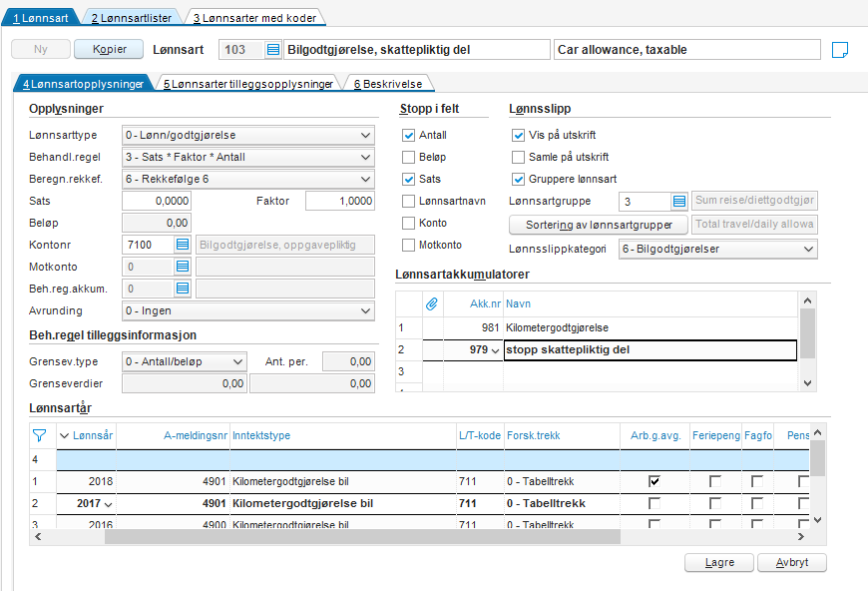
Task: Open the Motkonto lookup list icon
Action: [x=183, y=267]
